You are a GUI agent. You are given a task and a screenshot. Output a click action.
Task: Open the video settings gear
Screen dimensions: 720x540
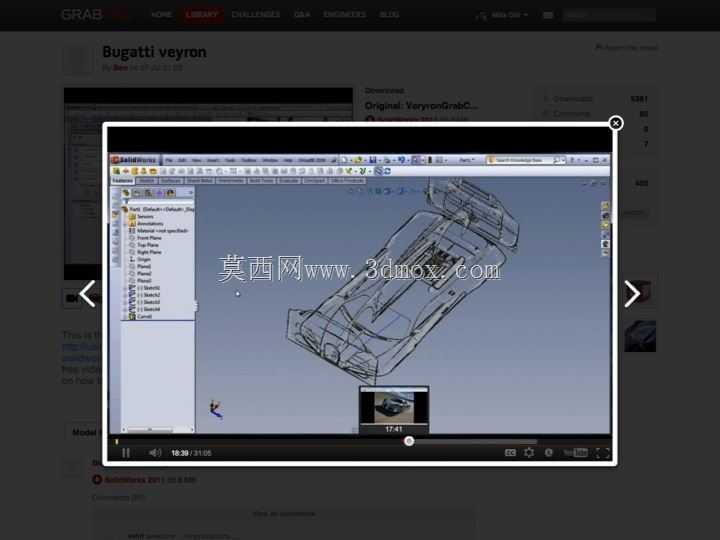click(529, 453)
